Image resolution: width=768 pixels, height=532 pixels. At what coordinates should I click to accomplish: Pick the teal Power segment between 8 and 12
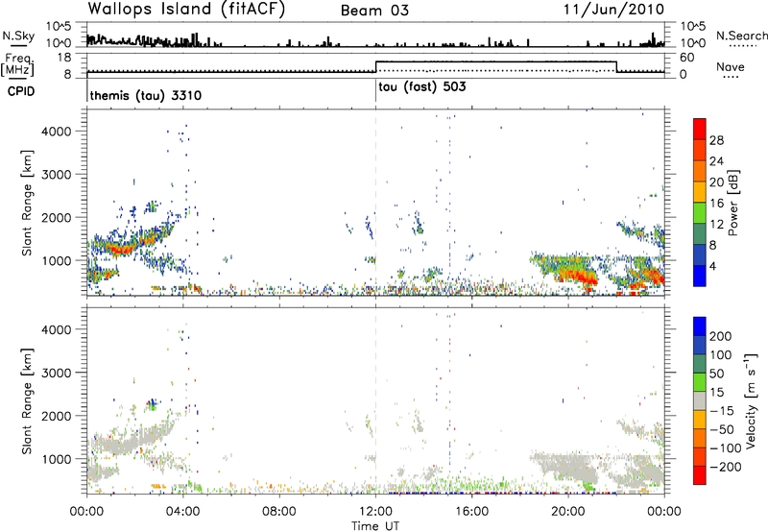[x=700, y=234]
